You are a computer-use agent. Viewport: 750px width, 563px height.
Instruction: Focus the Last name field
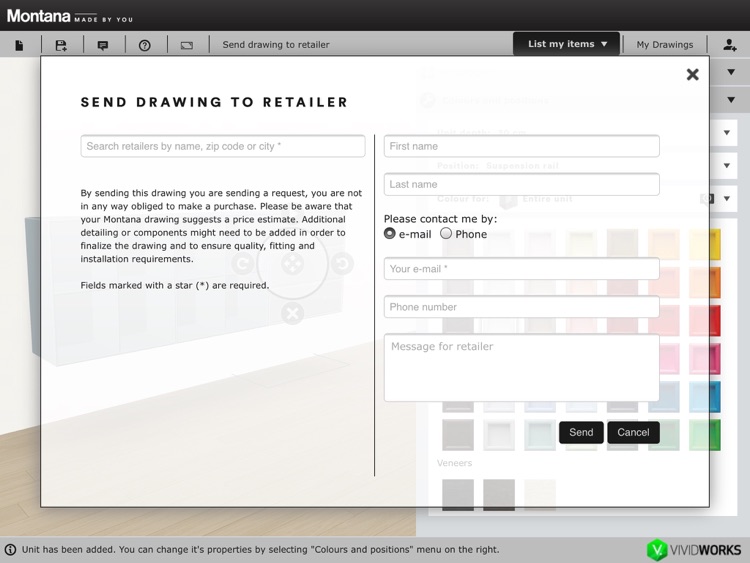pos(521,184)
